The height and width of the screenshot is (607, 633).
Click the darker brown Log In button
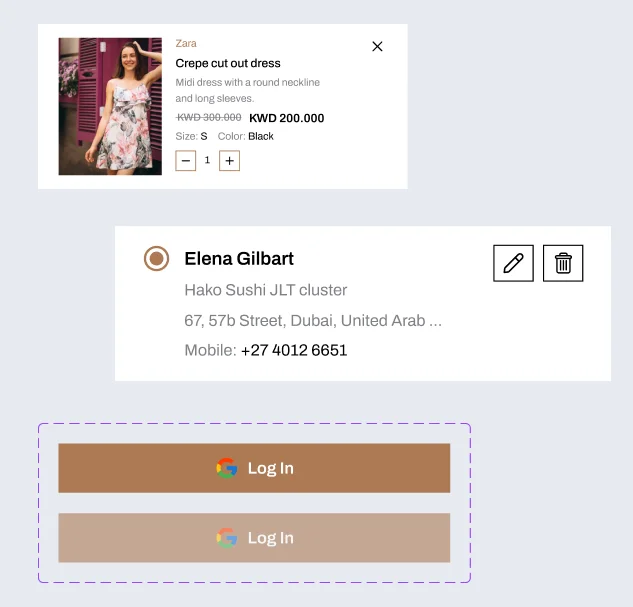[254, 468]
